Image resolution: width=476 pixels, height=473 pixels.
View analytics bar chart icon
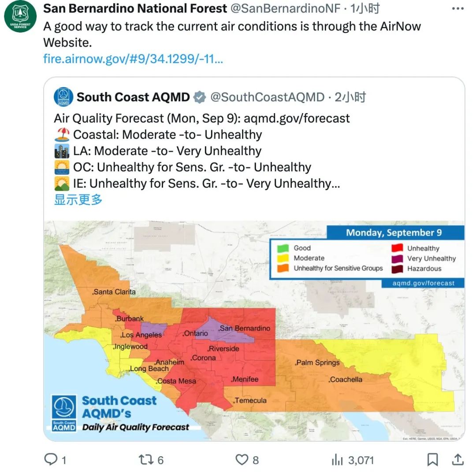point(337,460)
